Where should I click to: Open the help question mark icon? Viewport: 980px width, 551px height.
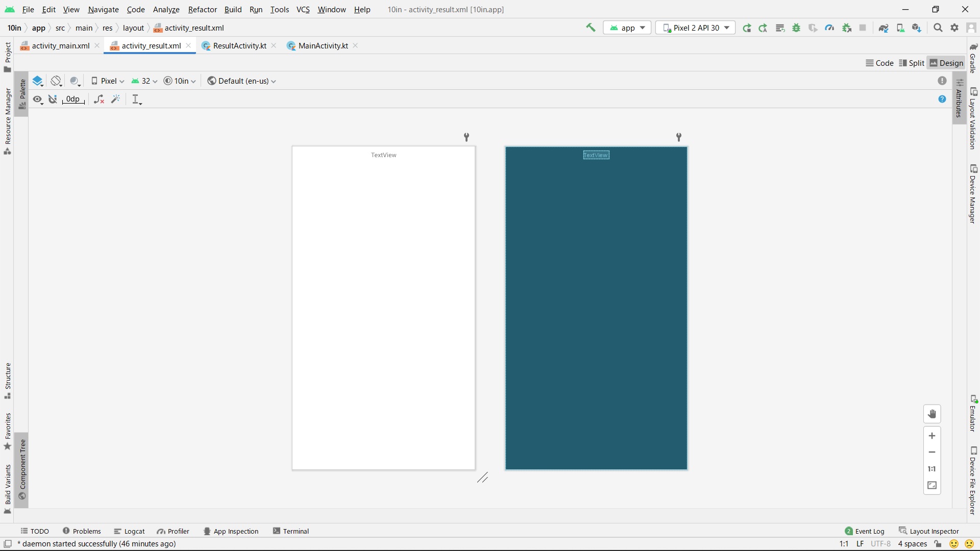click(942, 99)
